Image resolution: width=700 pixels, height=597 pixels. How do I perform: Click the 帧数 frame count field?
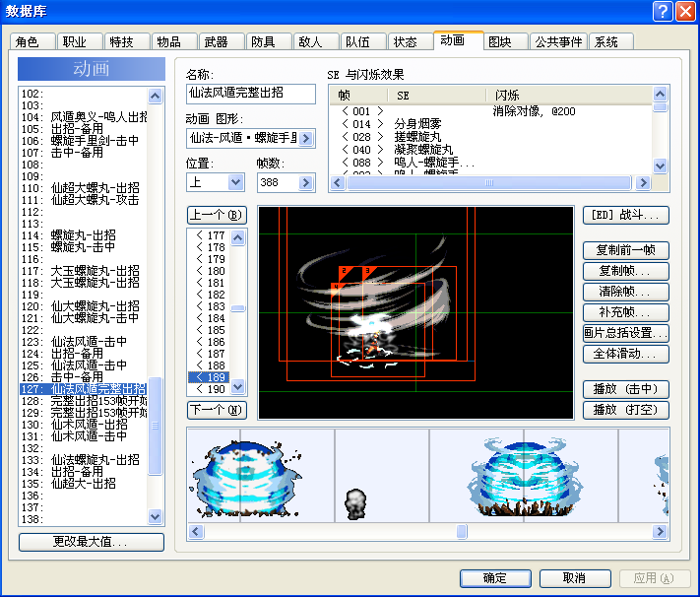point(278,183)
